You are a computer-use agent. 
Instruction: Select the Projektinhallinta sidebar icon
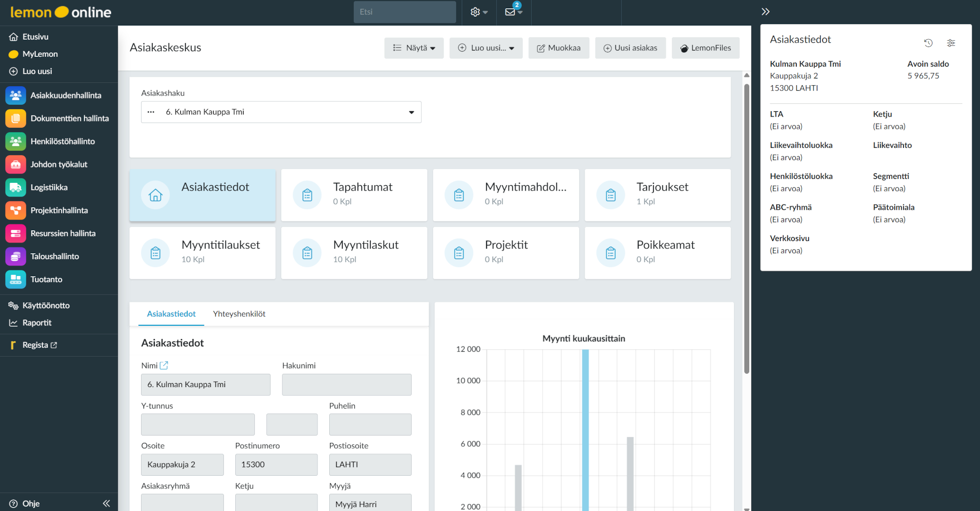(15, 210)
